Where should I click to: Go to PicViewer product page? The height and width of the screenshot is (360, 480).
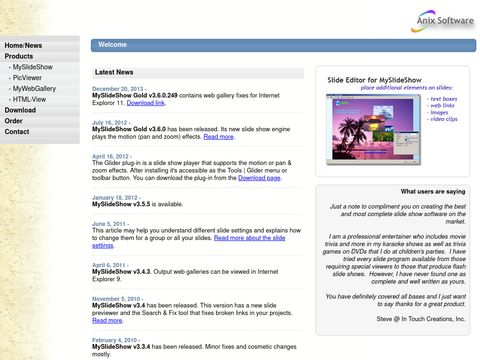point(27,78)
